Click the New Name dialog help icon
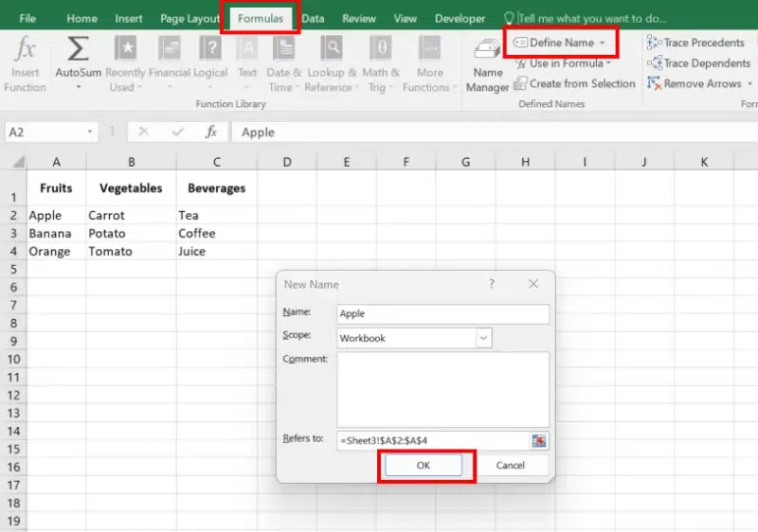Viewport: 758px width, 532px height. click(492, 284)
